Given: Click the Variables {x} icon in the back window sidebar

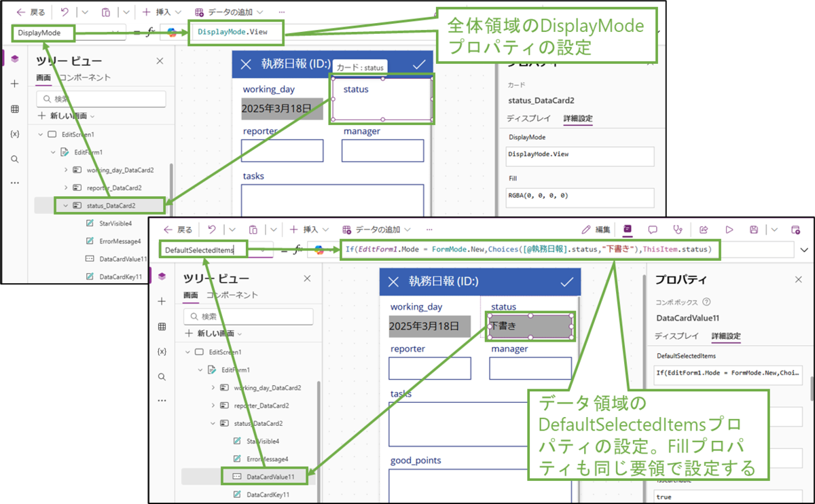Looking at the screenshot, I should 15,134.
